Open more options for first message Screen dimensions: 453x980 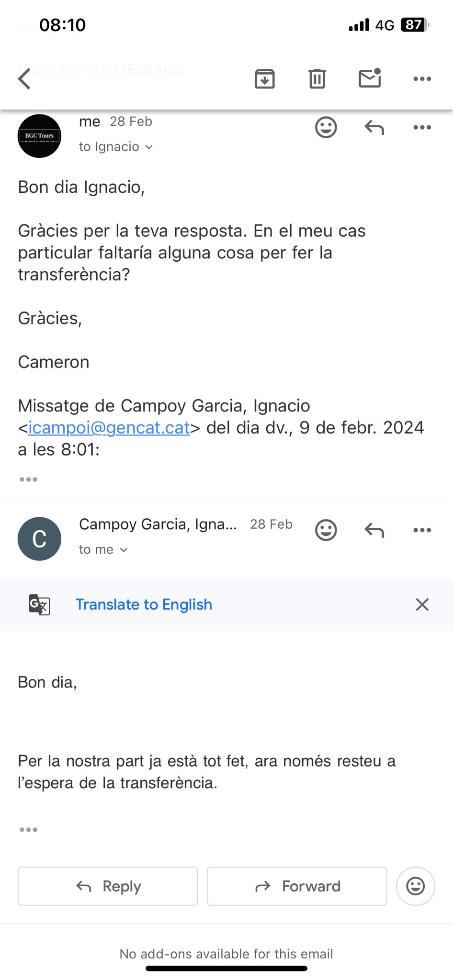point(422,128)
